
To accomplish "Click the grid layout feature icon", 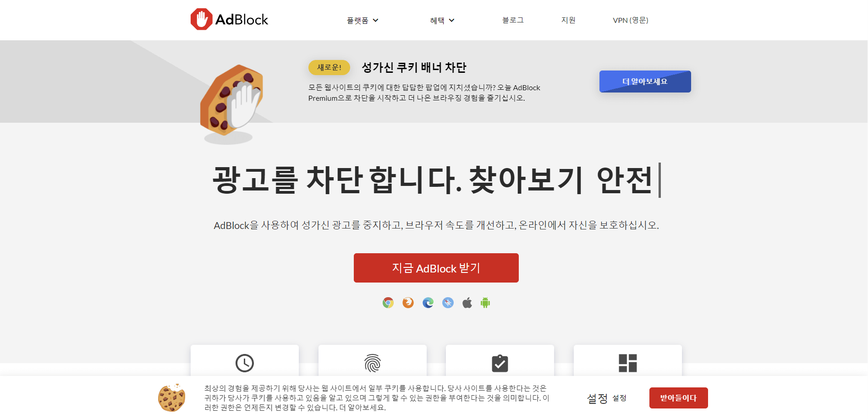I will [627, 363].
